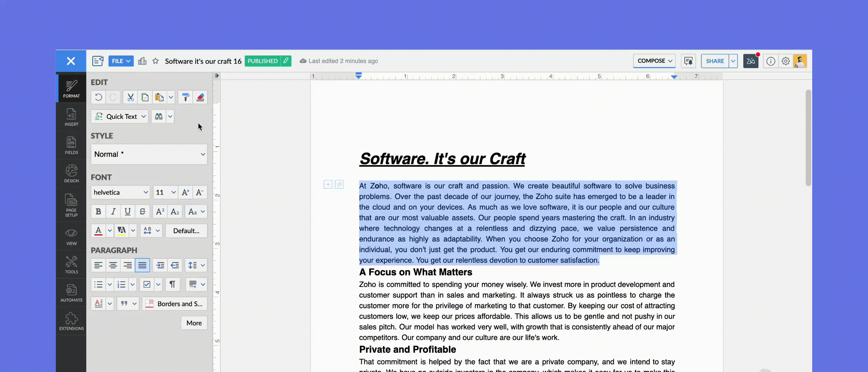Open the Automate sidebar panel
This screenshot has width=868, height=372.
pyautogui.click(x=71, y=293)
